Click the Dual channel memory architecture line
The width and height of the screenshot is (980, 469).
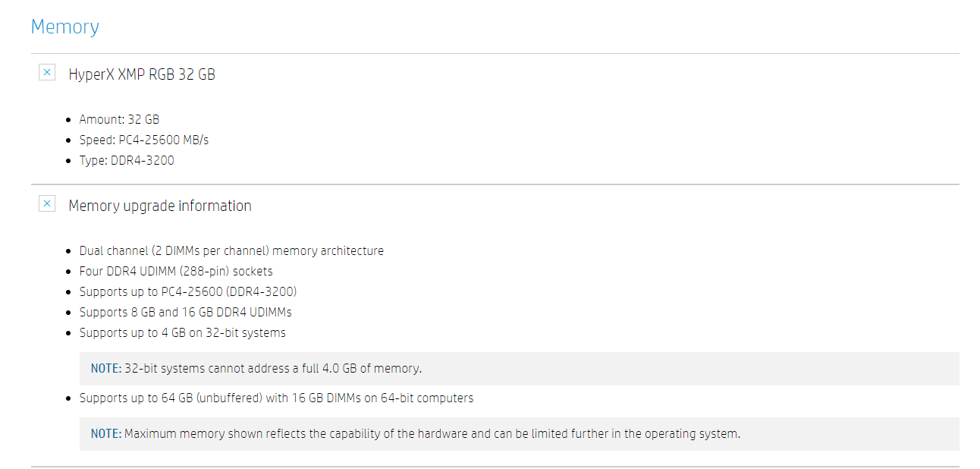click(231, 250)
